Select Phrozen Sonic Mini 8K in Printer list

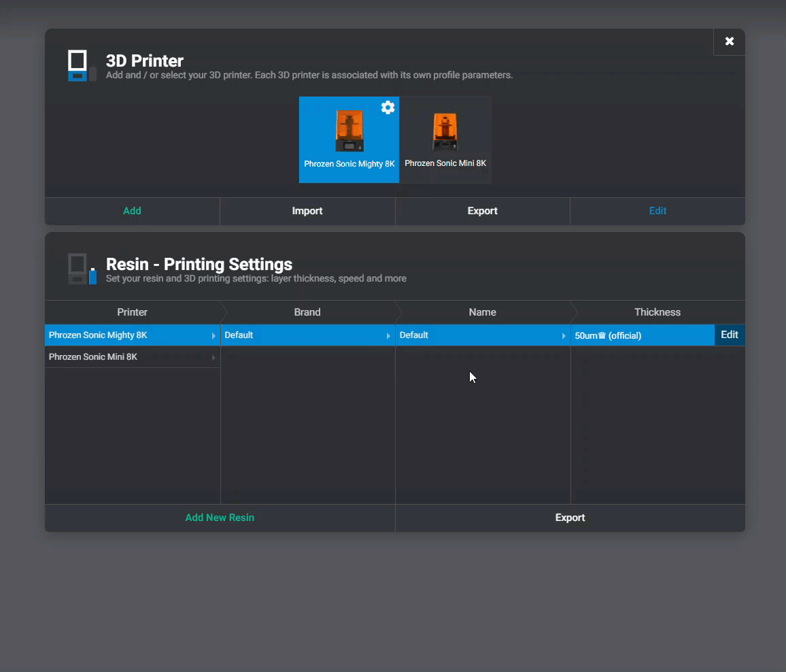[93, 357]
